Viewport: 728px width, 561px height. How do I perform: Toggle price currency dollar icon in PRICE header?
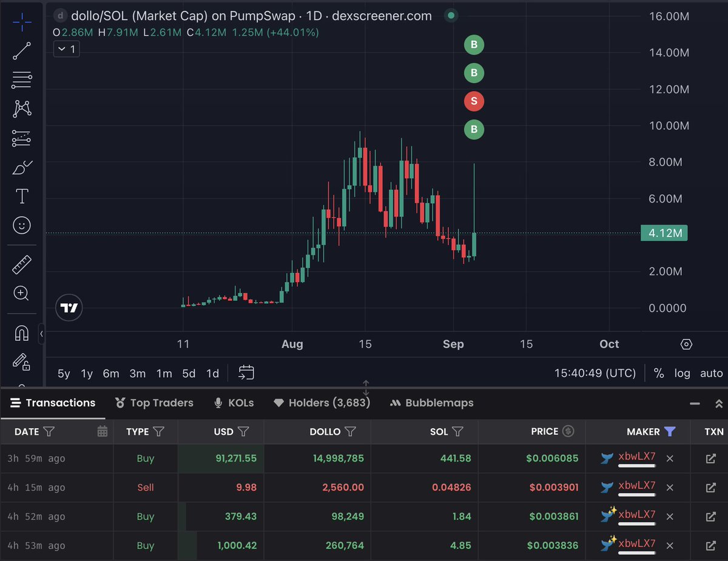pyautogui.click(x=568, y=432)
